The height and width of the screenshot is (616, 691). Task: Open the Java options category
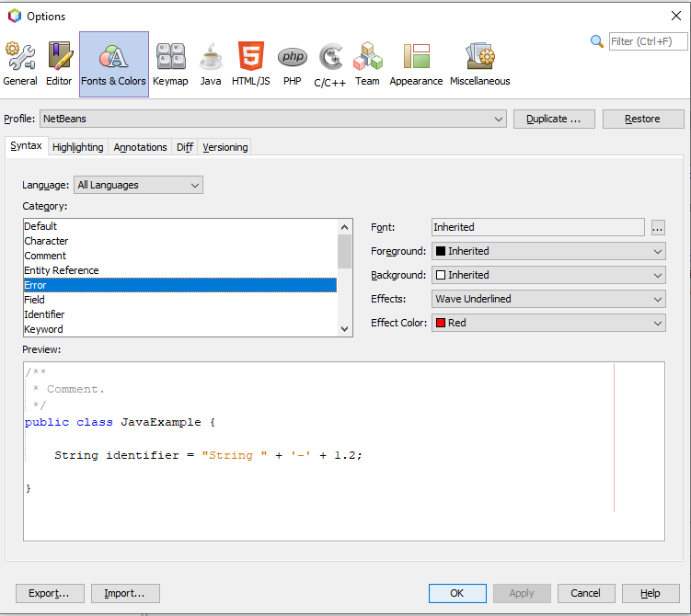pos(211,63)
